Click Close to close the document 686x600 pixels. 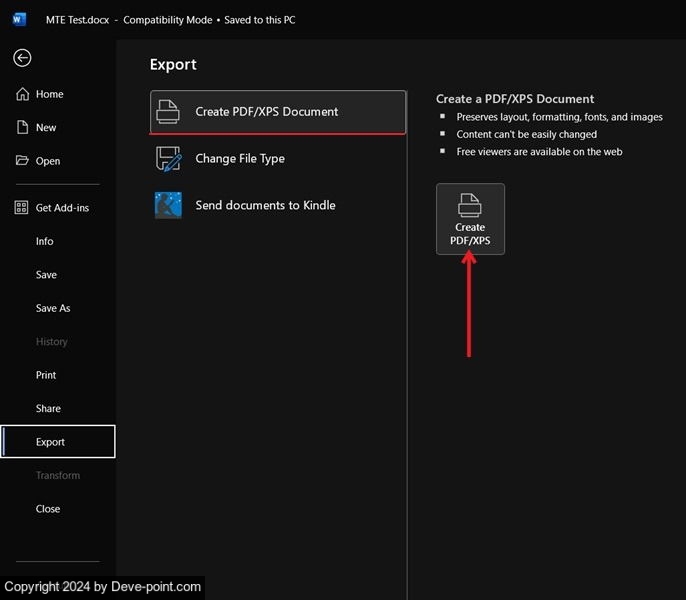click(48, 509)
